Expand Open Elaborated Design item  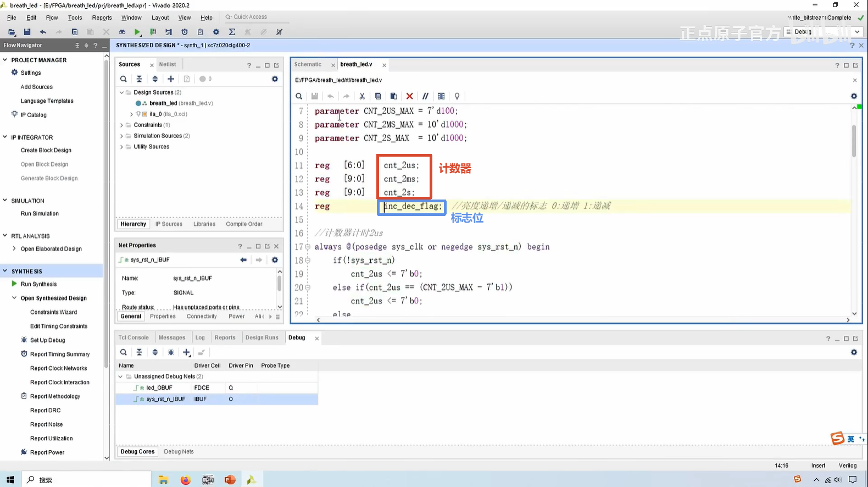click(x=14, y=248)
